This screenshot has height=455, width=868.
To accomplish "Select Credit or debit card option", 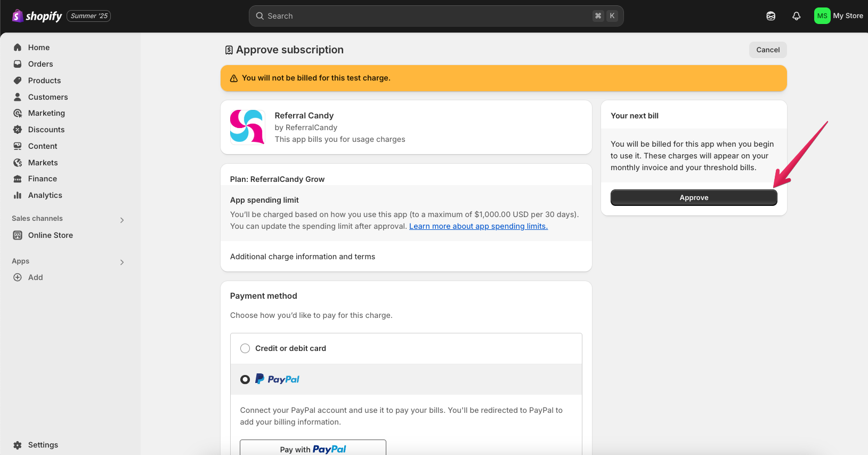I will point(245,348).
